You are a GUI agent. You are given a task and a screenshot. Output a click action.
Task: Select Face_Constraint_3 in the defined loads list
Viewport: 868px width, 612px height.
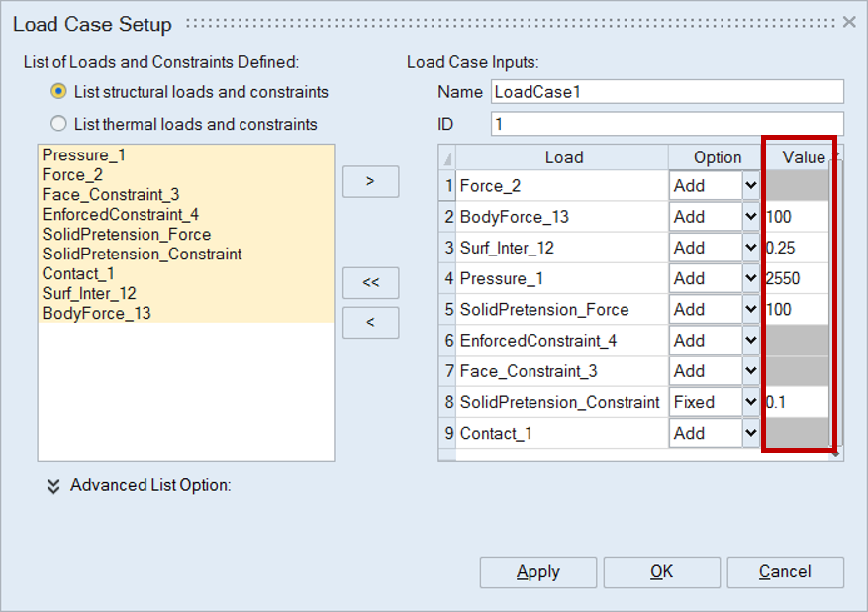pyautogui.click(x=111, y=195)
